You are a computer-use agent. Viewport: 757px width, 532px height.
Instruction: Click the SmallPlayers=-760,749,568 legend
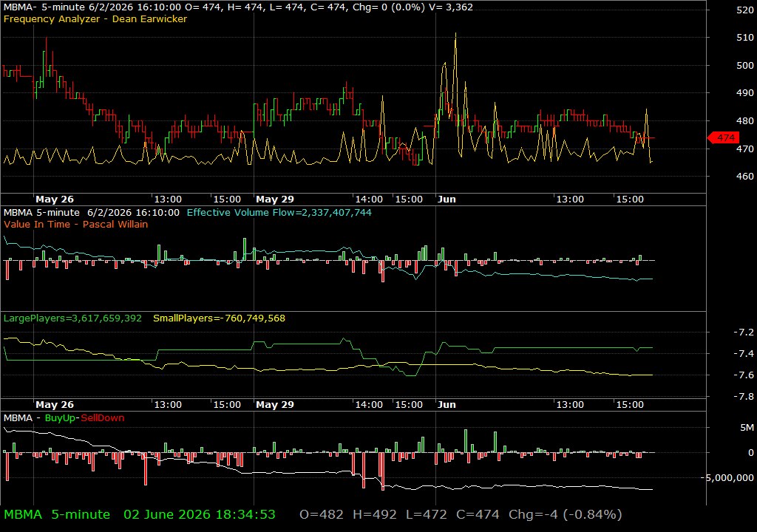coord(219,318)
